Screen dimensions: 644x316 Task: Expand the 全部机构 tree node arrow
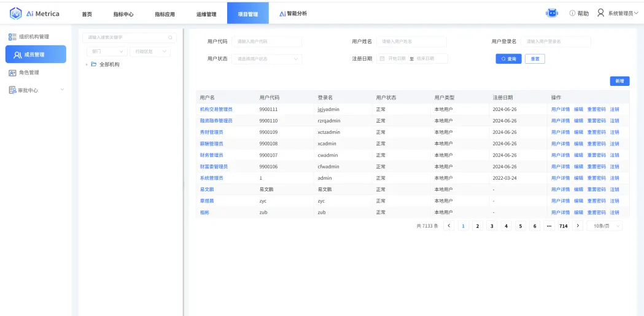[87, 64]
